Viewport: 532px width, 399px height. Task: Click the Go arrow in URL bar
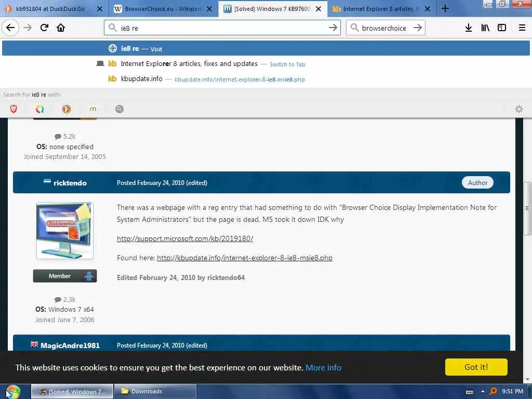pos(333,28)
